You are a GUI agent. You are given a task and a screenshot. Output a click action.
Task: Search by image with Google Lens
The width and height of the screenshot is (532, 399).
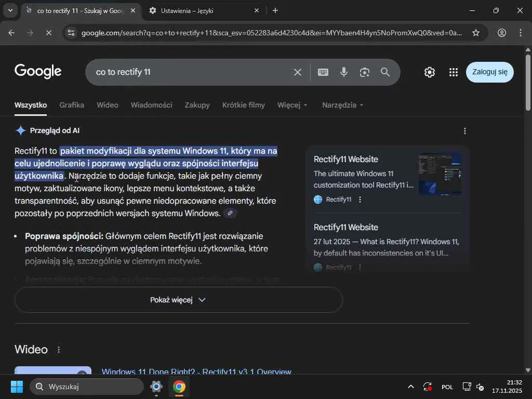tap(364, 72)
